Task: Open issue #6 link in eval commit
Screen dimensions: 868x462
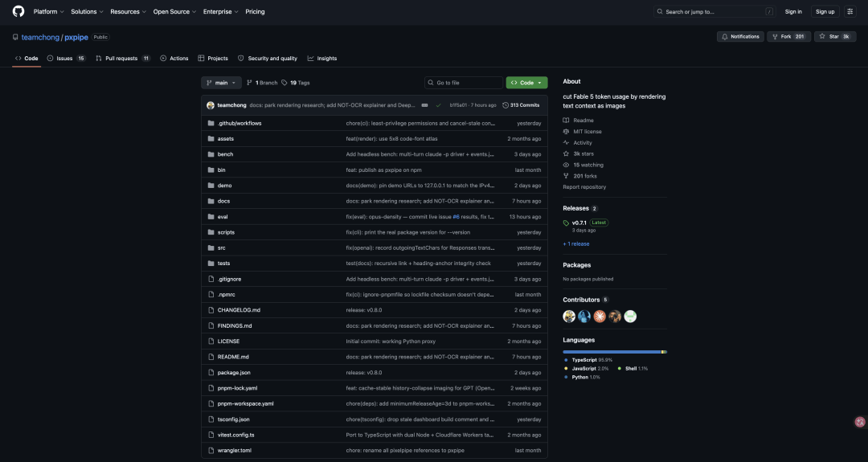Action: pyautogui.click(x=457, y=217)
